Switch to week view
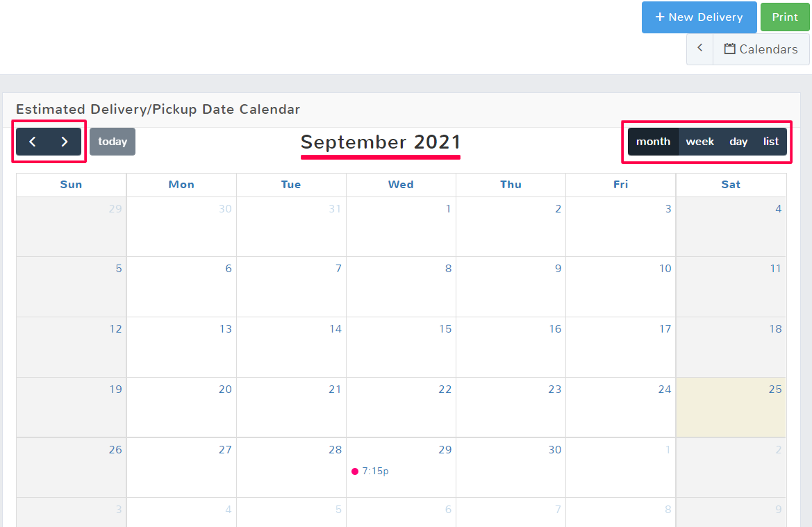Viewport: 812px width, 527px height. coord(699,142)
